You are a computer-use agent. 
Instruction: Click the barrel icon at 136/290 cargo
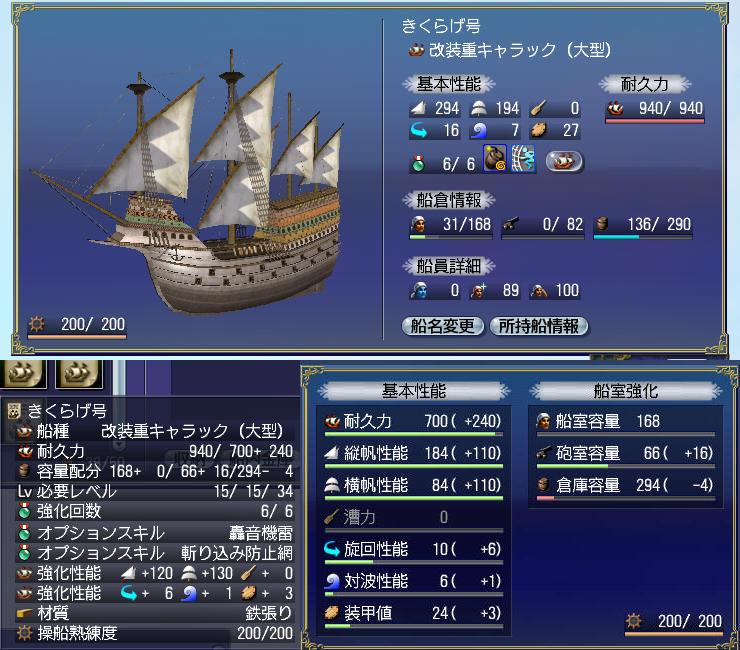pos(602,224)
